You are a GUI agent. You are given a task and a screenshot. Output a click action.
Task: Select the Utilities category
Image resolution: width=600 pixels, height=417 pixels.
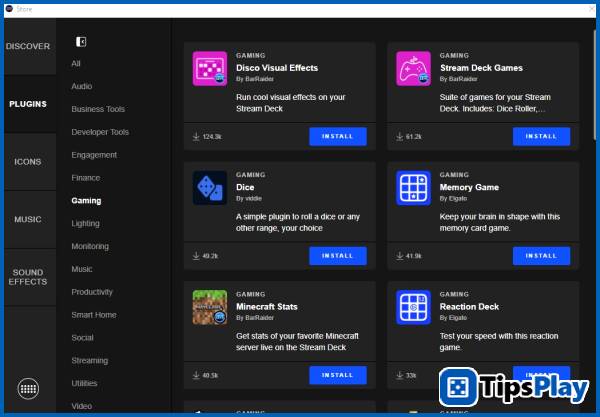84,383
